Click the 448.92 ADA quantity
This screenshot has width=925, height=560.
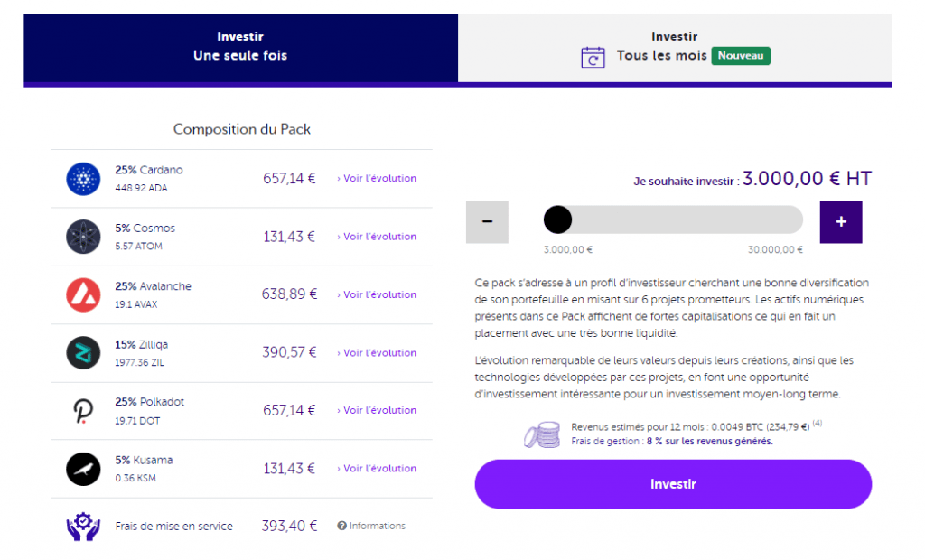(141, 188)
